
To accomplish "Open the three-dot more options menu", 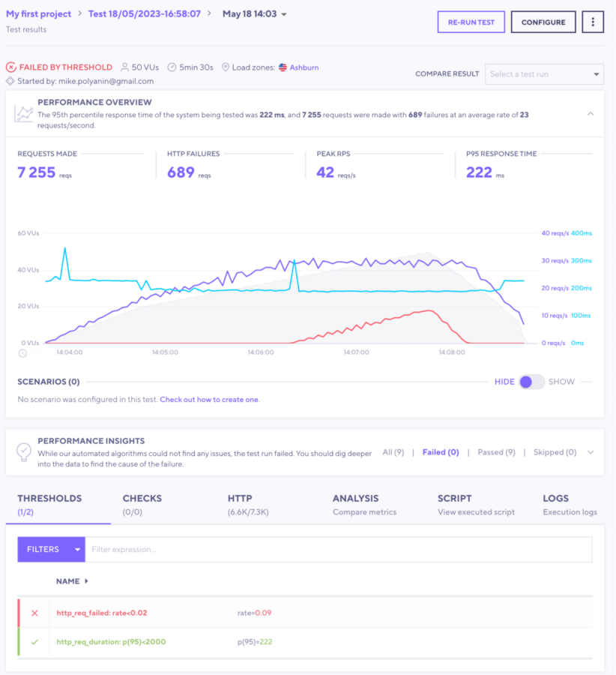I will tap(592, 22).
